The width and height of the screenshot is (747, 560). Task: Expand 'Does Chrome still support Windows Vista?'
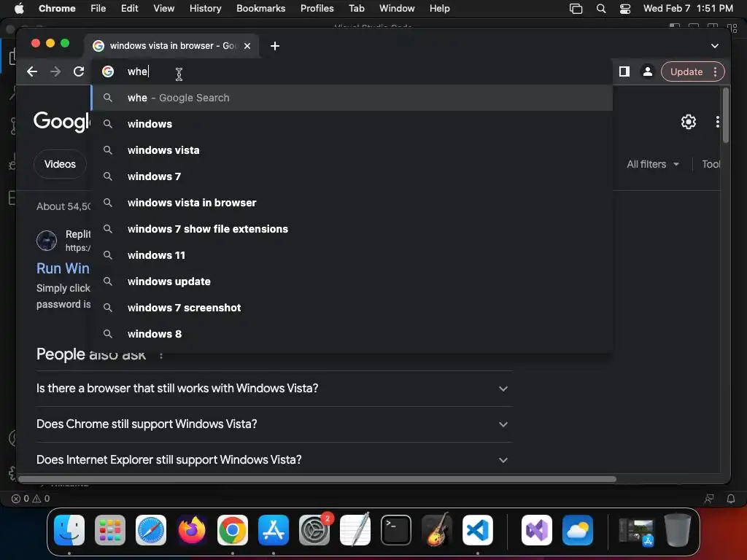[x=273, y=424]
